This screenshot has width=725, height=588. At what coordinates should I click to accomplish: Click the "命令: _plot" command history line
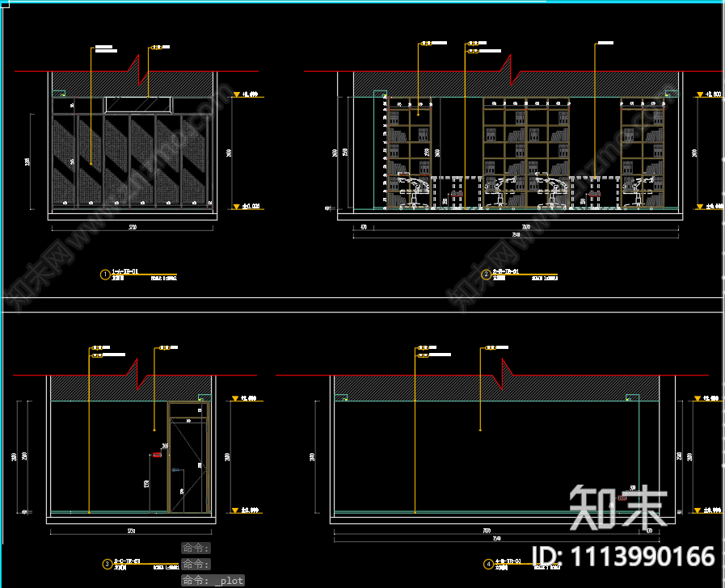click(x=213, y=581)
